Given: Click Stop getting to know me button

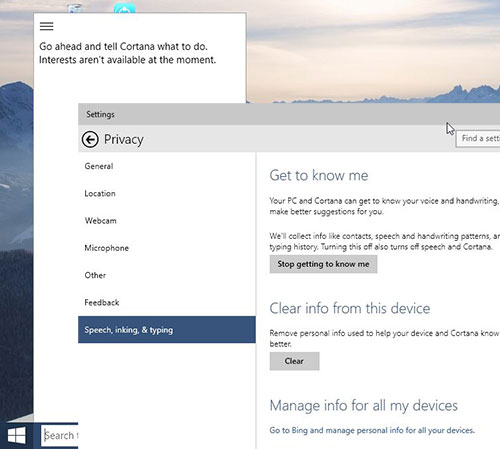Looking at the screenshot, I should point(323,264).
